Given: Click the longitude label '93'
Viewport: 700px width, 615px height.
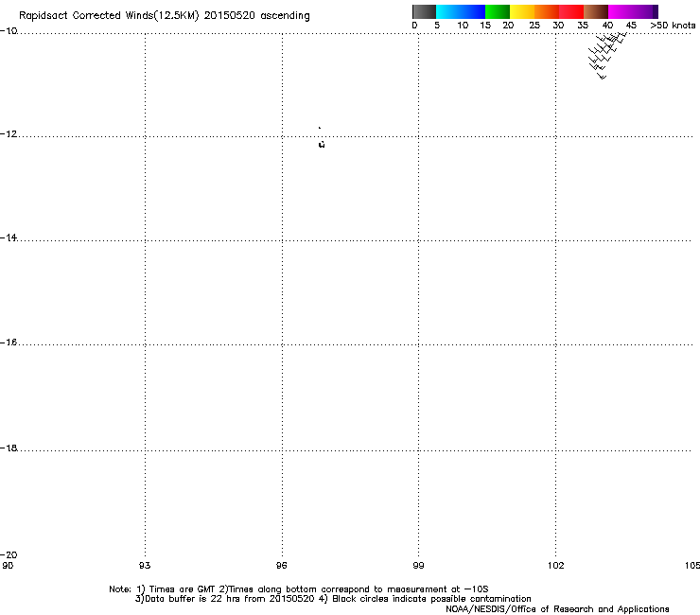Looking at the screenshot, I should 145,566.
